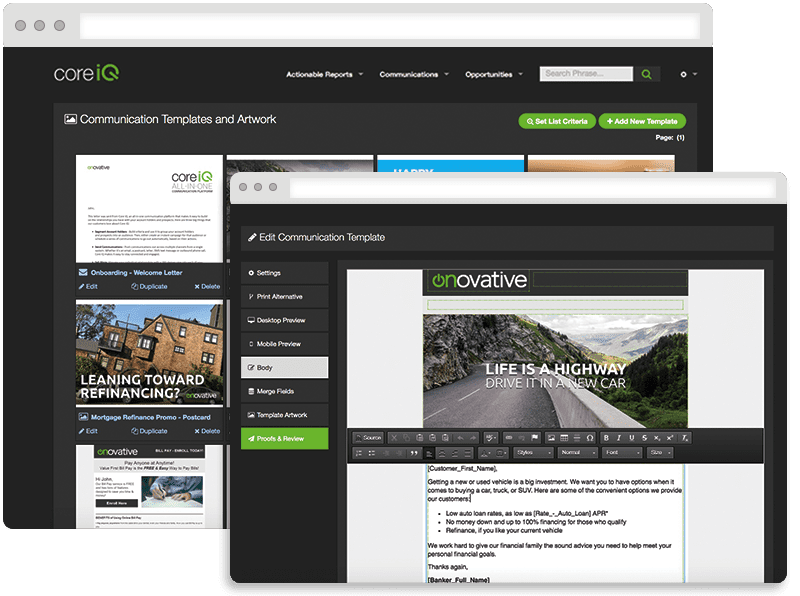Open the Font dropdown
The height and width of the screenshot is (596, 800).
coord(622,453)
